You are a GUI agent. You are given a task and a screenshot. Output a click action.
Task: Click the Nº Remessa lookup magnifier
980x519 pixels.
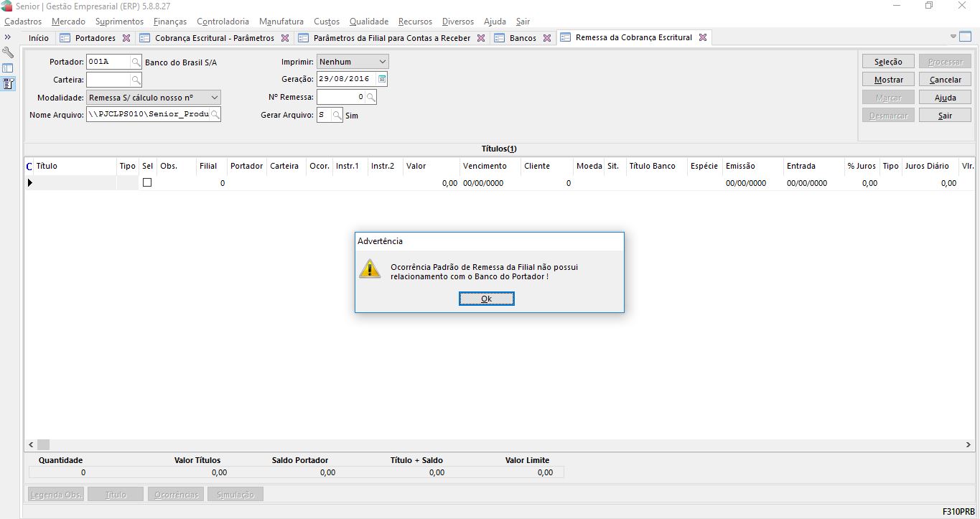point(370,97)
